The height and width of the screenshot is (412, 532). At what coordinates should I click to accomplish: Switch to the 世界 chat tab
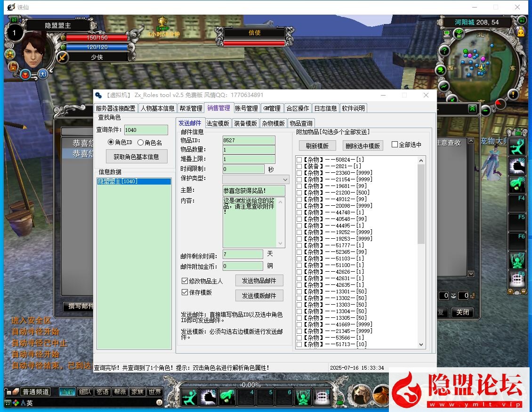tap(155, 391)
